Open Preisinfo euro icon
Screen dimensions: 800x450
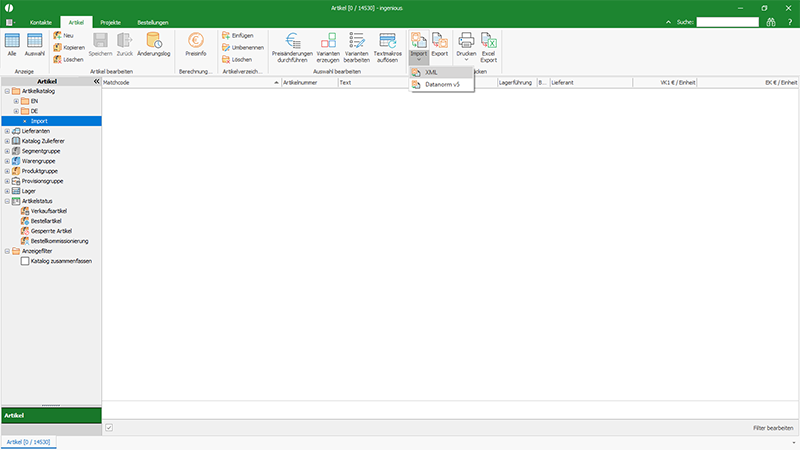pos(196,44)
